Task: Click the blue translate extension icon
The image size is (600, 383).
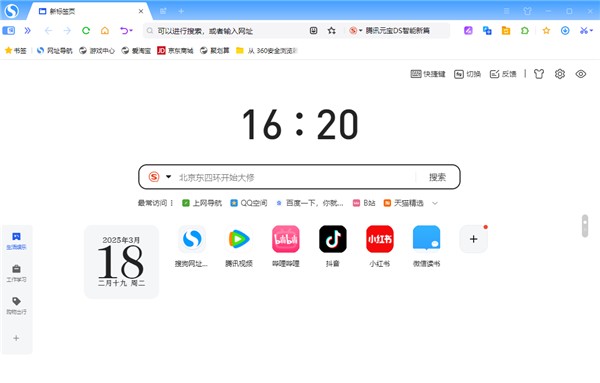Action: point(487,31)
